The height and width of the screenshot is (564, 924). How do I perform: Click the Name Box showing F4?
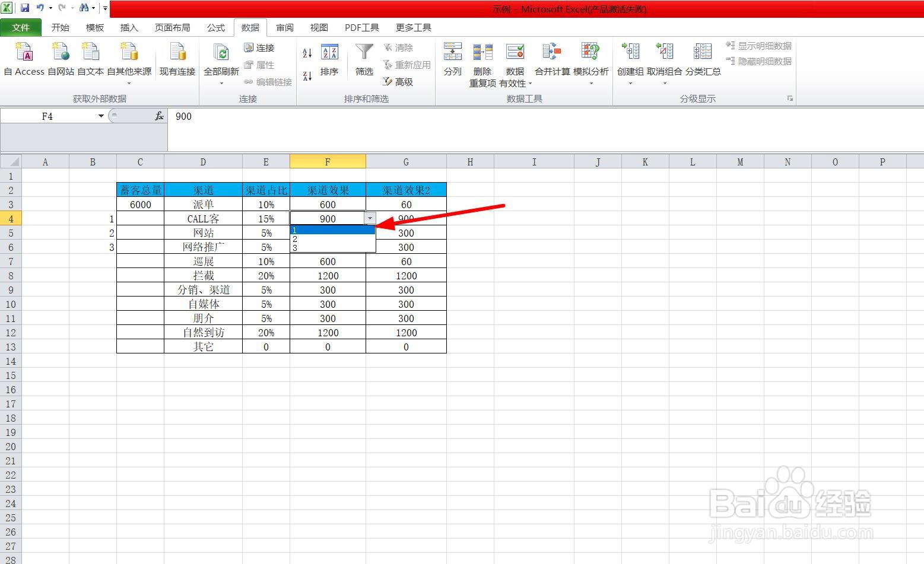point(47,116)
